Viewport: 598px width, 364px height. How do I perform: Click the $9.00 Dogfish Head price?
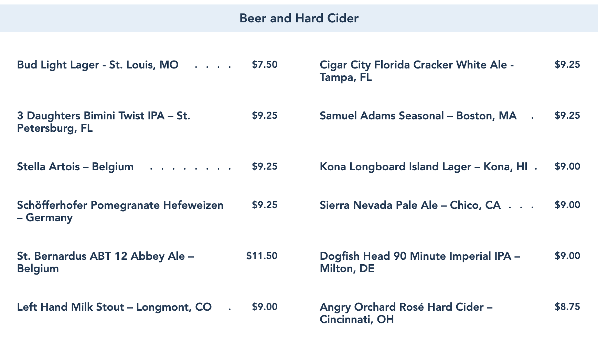[567, 256]
